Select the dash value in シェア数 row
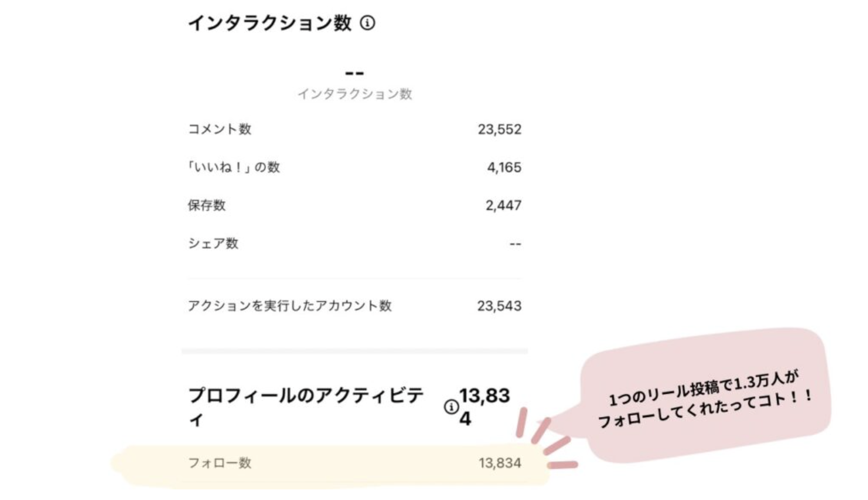The height and width of the screenshot is (500, 868). tap(515, 244)
